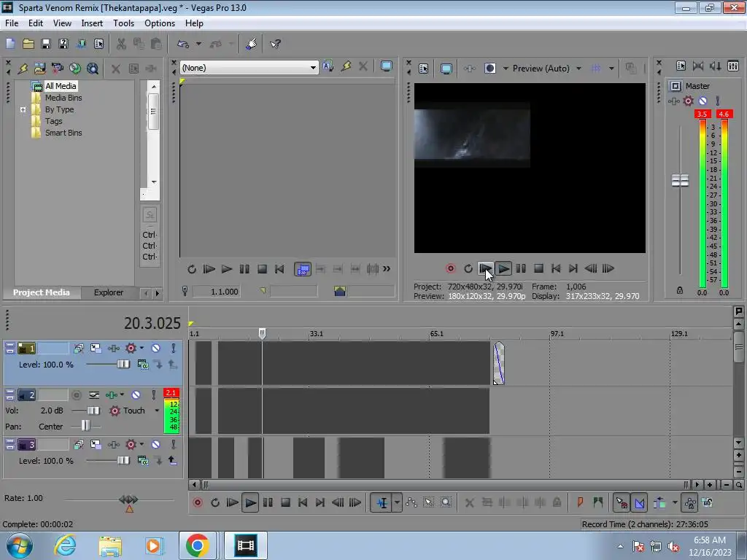
Task: Mute Track 3 with the mute icon
Action: (x=156, y=444)
